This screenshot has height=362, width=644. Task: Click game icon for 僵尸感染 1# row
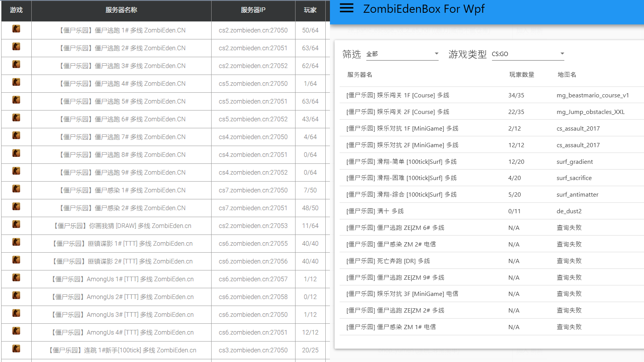click(16, 189)
